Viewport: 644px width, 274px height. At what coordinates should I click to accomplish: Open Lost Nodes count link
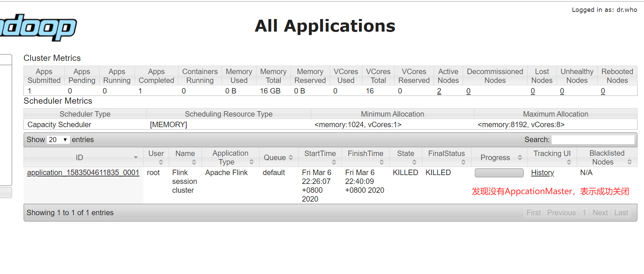[533, 91]
